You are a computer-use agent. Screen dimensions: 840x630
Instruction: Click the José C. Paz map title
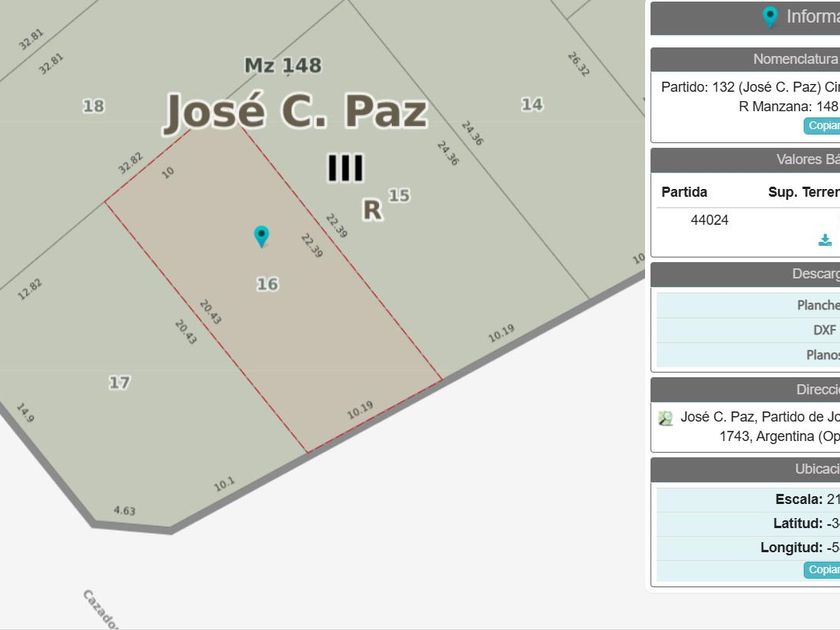tap(296, 112)
